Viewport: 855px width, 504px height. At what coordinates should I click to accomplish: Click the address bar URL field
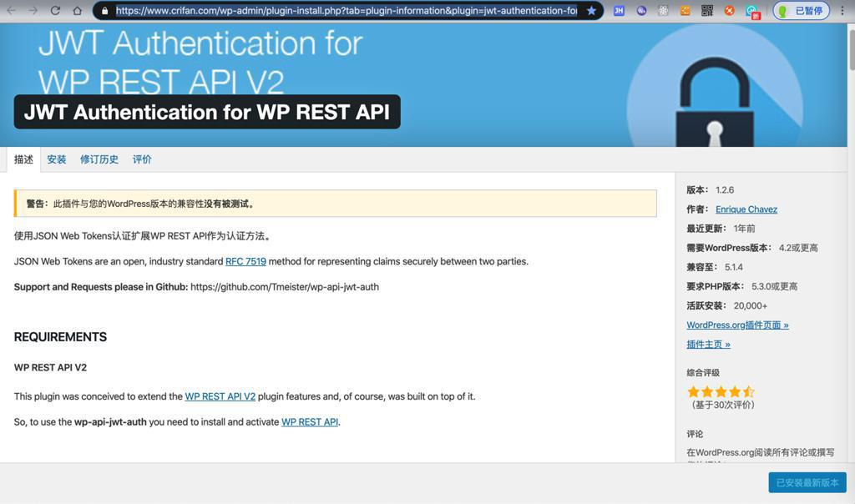[347, 10]
